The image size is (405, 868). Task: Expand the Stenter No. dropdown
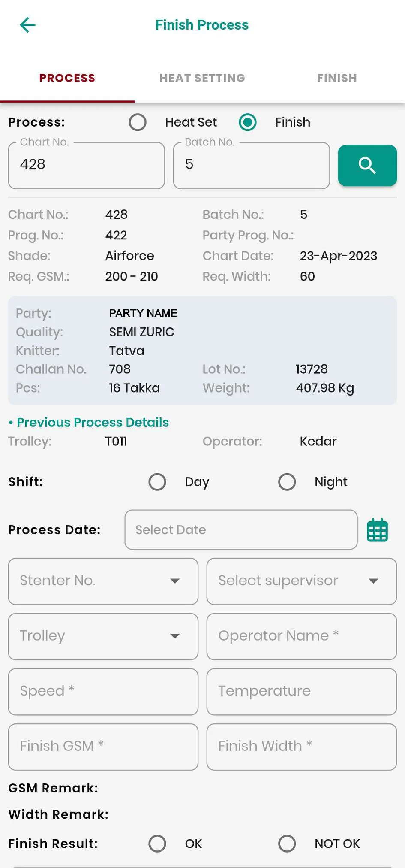pyautogui.click(x=103, y=581)
